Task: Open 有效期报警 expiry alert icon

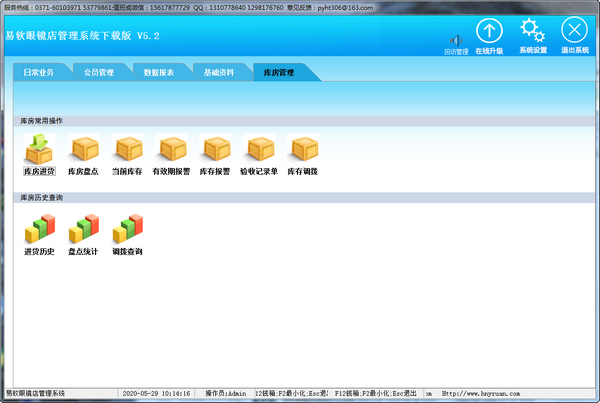Action: click(171, 150)
